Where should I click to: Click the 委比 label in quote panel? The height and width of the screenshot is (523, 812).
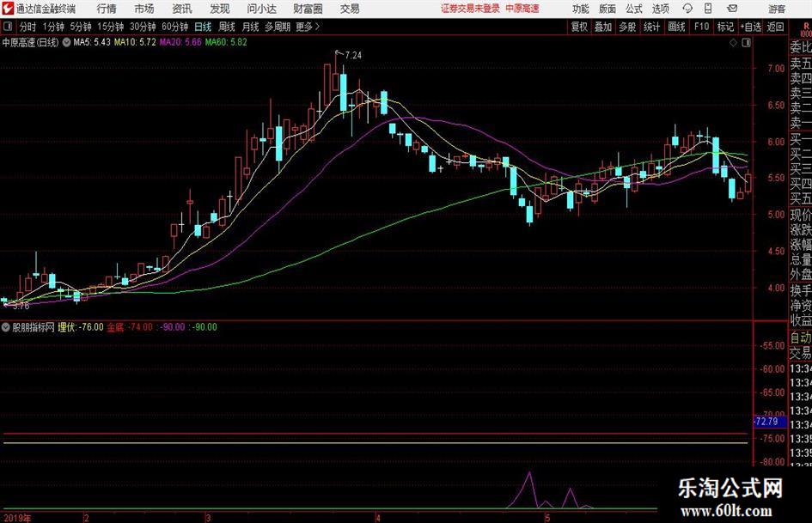click(x=801, y=47)
